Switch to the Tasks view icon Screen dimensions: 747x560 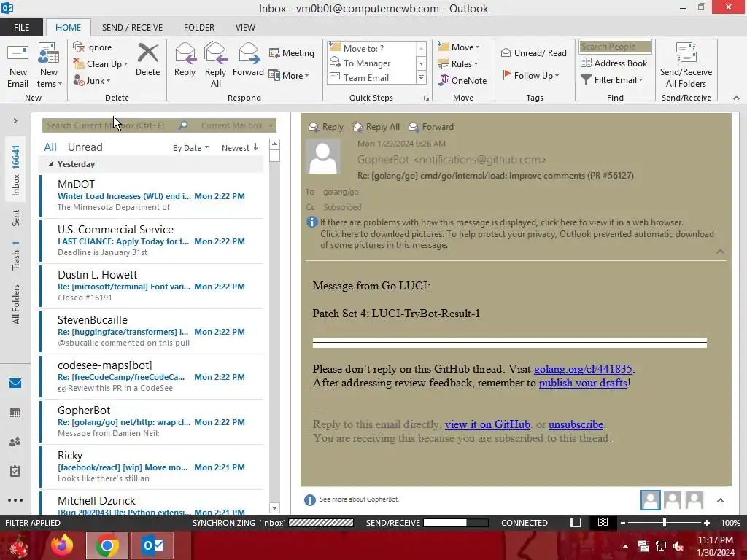pos(15,471)
